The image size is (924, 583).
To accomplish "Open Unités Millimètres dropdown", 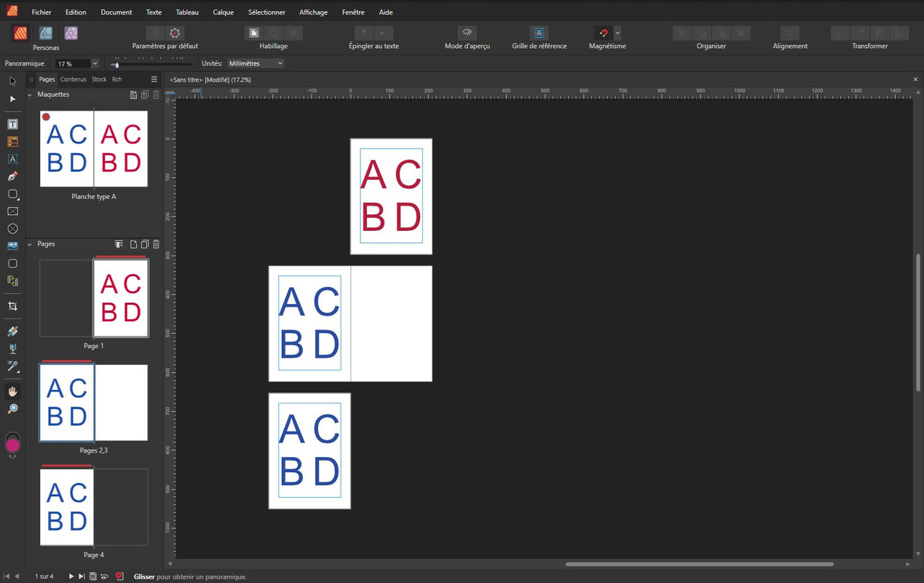I will pyautogui.click(x=256, y=63).
